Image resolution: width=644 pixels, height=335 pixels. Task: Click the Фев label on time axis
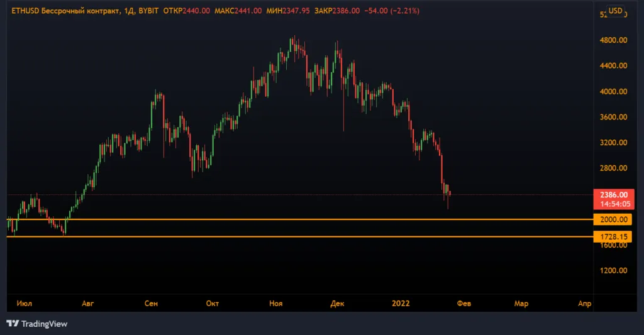coord(464,304)
